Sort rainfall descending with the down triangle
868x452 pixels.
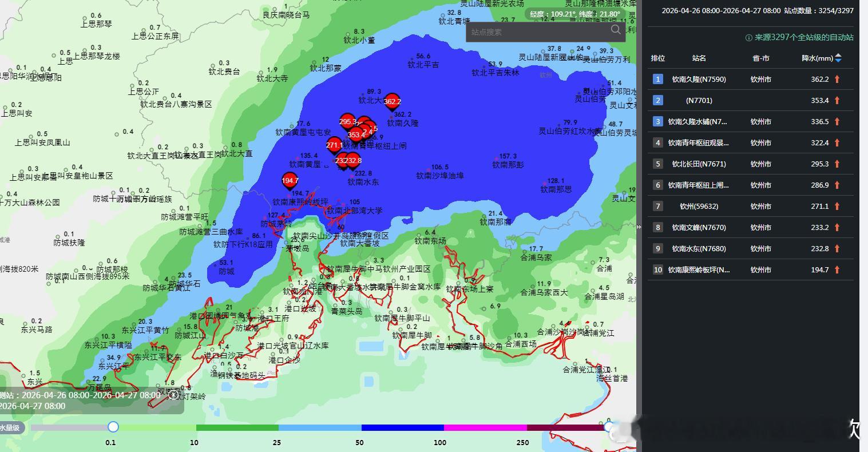click(x=838, y=60)
